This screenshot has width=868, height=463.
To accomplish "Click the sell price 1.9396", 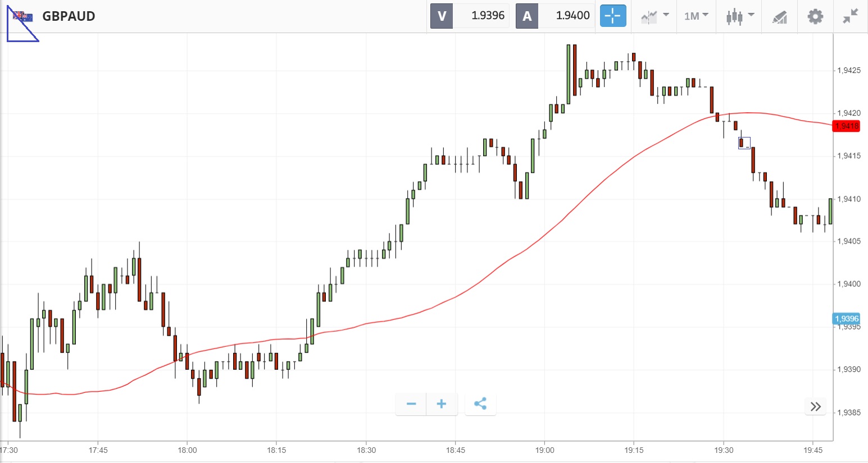I will tap(487, 16).
